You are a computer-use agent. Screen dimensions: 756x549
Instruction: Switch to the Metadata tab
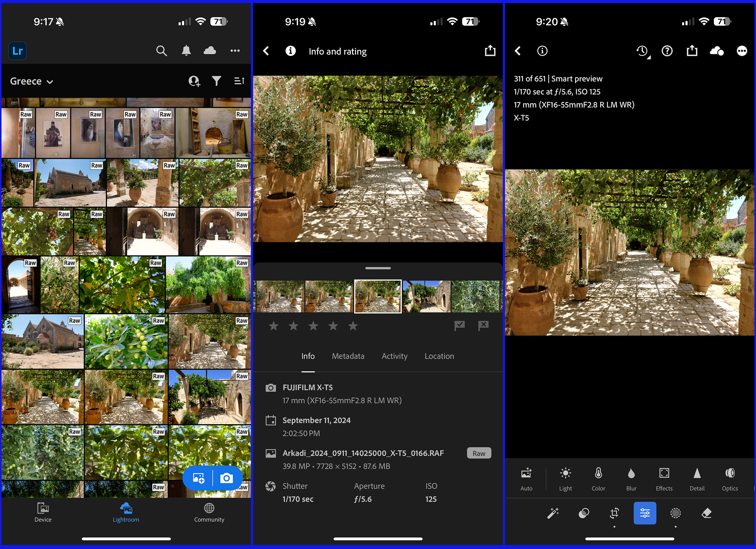[348, 356]
